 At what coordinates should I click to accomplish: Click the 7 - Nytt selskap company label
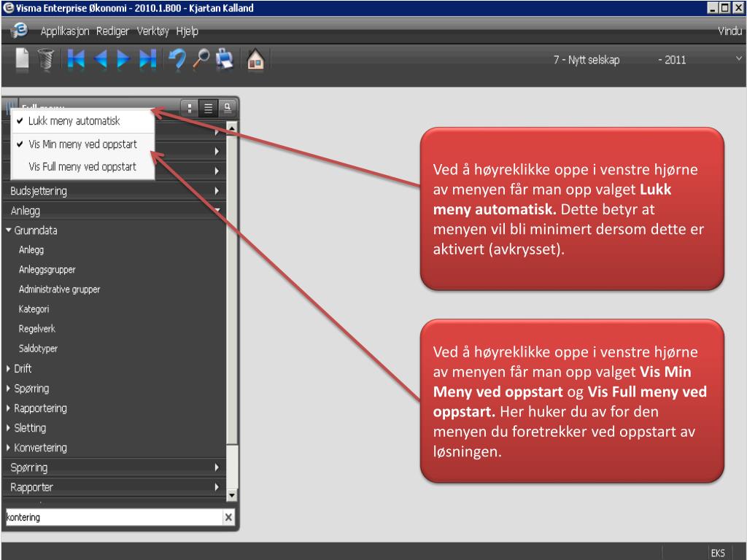tap(587, 60)
